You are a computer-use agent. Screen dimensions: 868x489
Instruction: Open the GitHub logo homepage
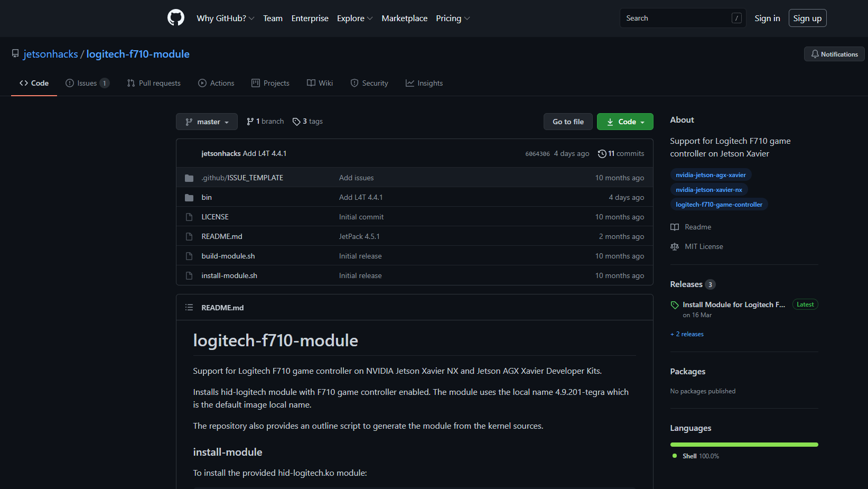click(x=176, y=18)
